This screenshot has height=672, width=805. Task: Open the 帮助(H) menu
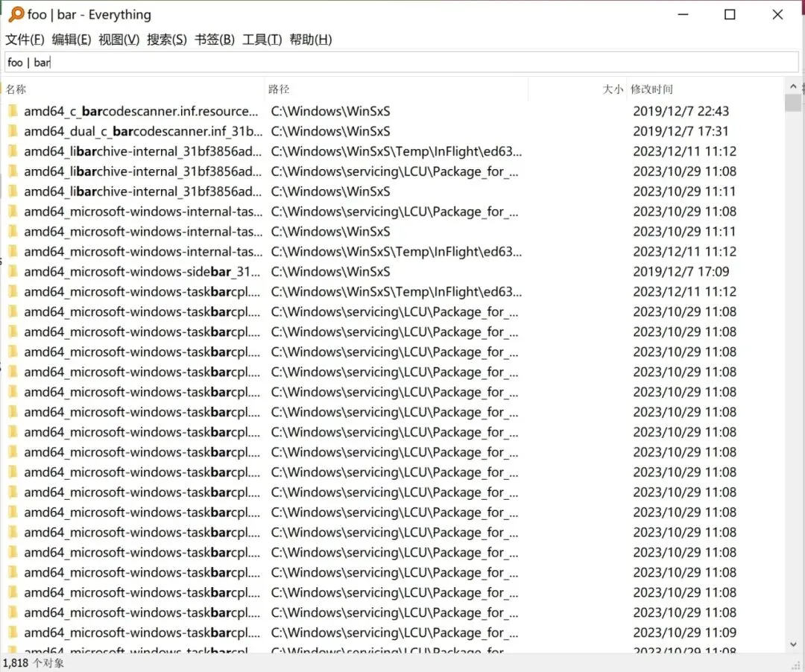311,39
